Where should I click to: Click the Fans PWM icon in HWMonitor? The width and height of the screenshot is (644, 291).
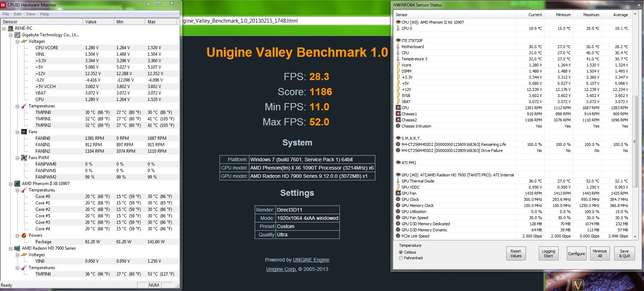(24, 158)
